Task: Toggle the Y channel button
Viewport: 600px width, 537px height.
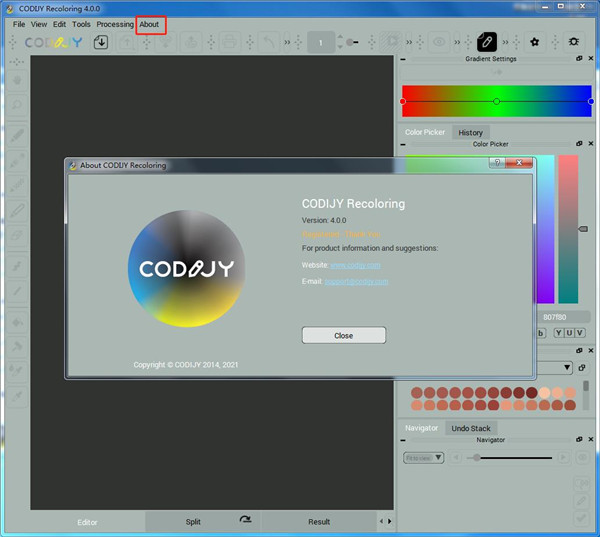Action: click(x=557, y=333)
